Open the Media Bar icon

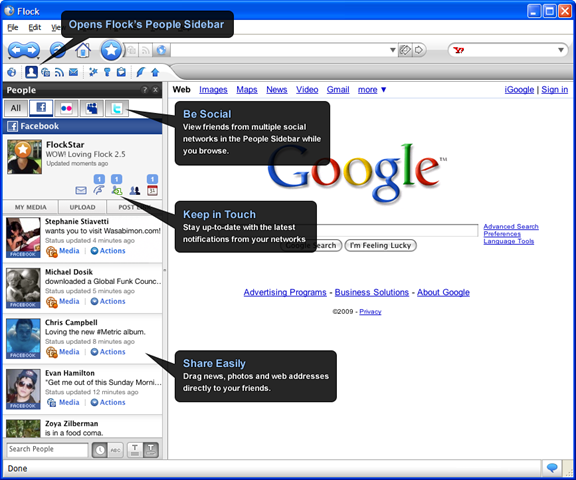pyautogui.click(x=46, y=72)
